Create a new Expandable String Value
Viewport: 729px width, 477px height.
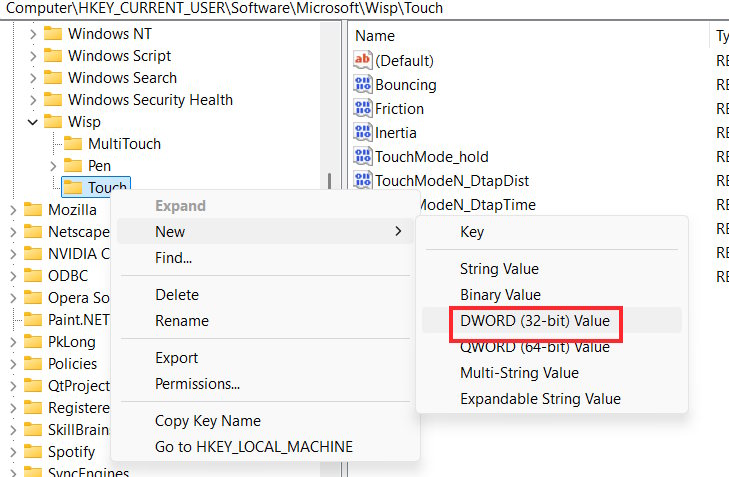coord(552,398)
